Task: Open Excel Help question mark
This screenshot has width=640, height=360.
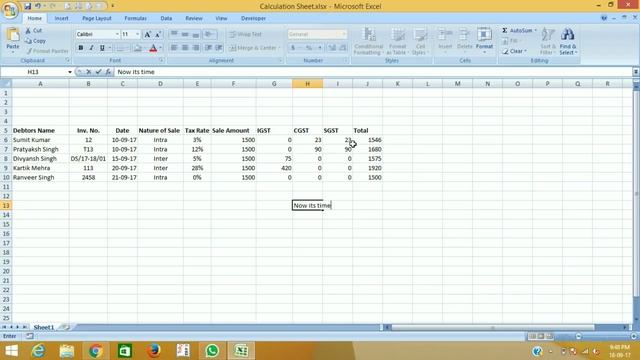Action: 604,18
